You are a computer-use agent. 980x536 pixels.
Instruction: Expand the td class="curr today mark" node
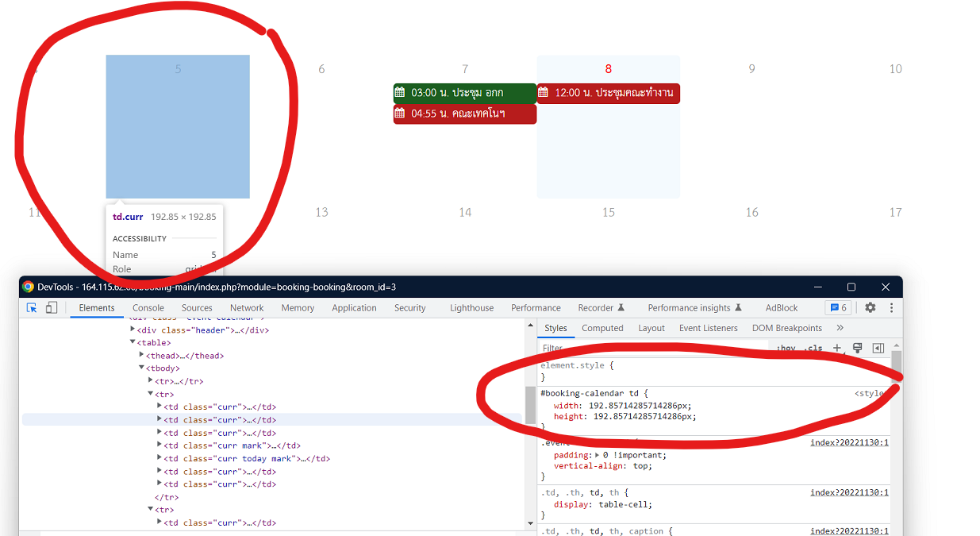(x=159, y=458)
